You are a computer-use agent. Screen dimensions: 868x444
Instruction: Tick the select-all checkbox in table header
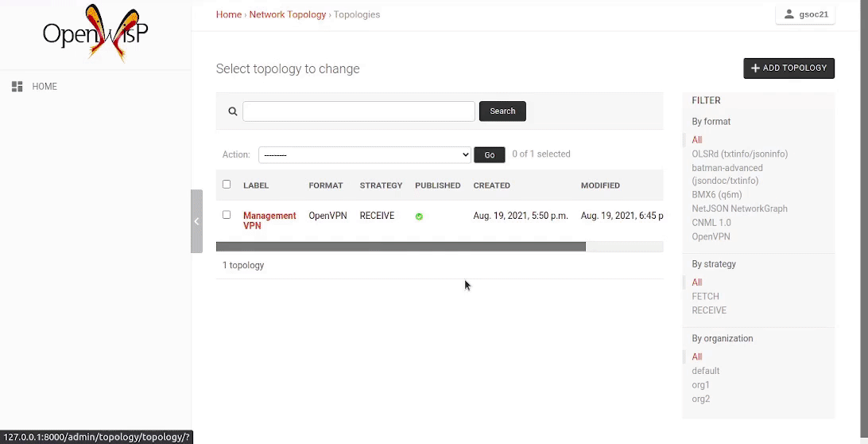[227, 185]
